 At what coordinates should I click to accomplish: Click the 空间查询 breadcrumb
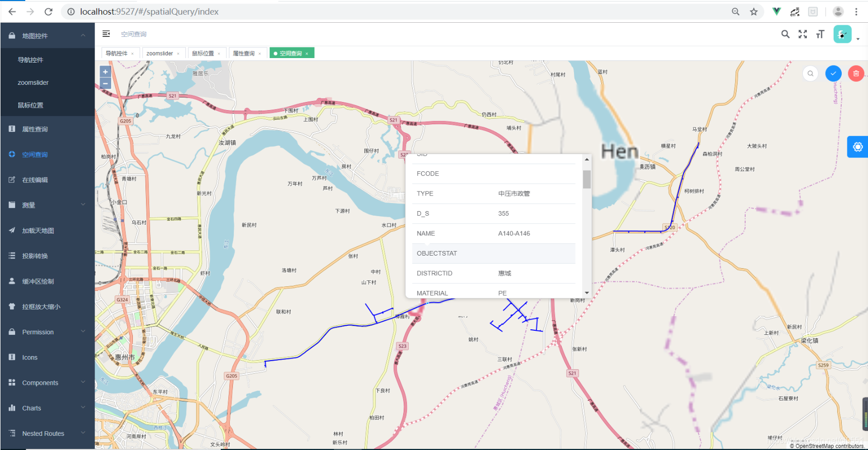(x=133, y=34)
